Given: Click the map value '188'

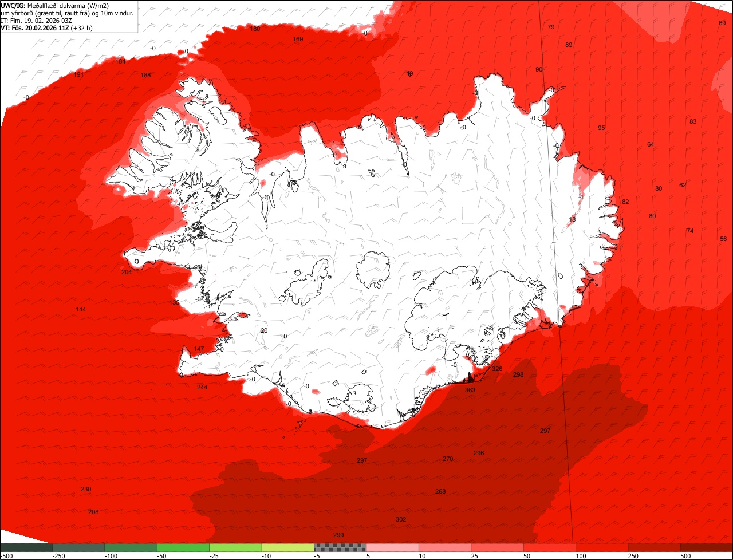Looking at the screenshot, I should click(145, 75).
